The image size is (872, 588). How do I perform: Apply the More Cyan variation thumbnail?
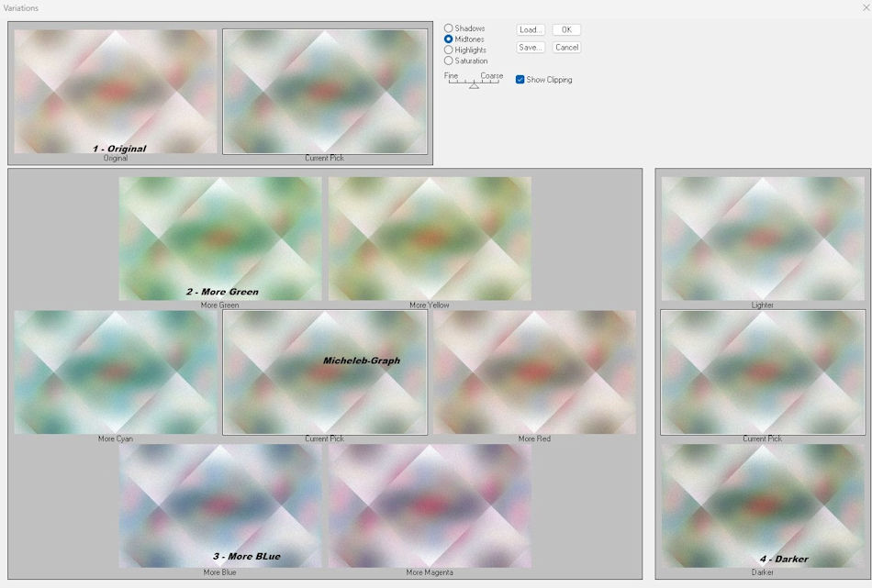coord(116,372)
